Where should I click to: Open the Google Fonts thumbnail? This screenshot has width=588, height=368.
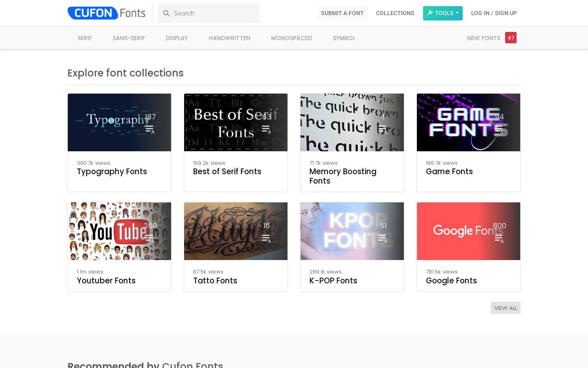point(468,231)
